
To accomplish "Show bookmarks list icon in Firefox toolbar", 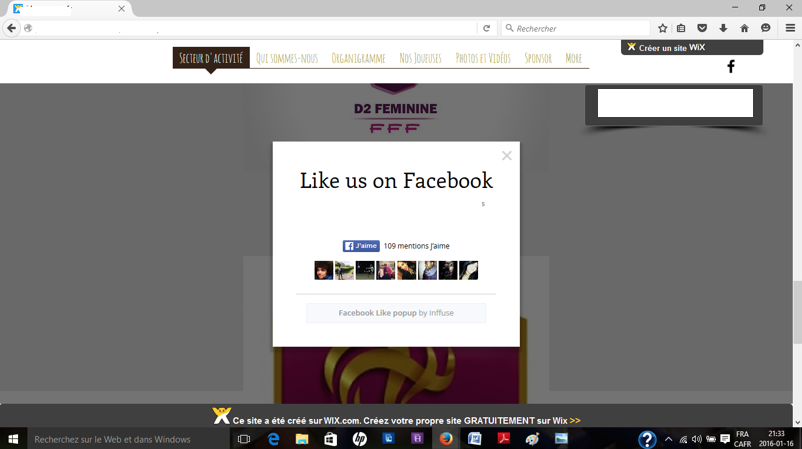I will click(x=681, y=28).
